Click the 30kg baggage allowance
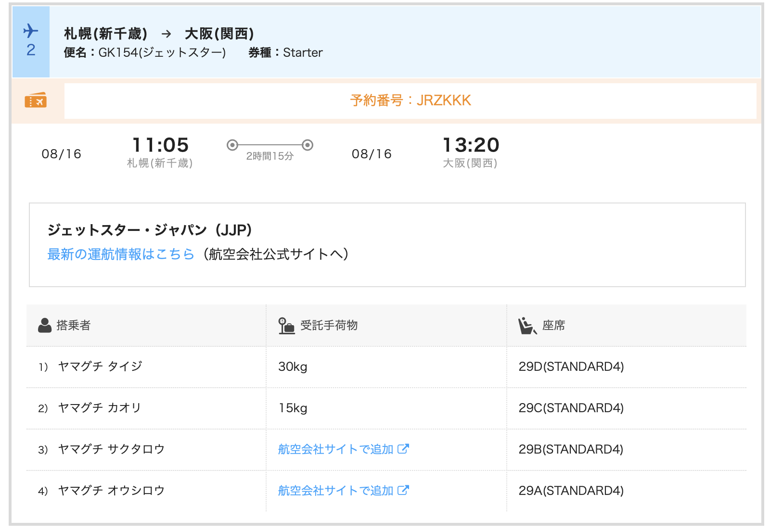The width and height of the screenshot is (770, 532). point(293,367)
